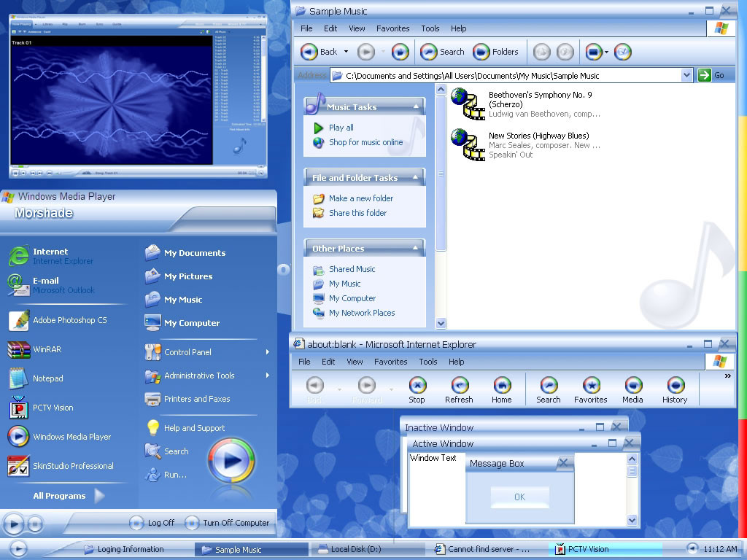Screen dimensions: 747x560
Task: Open View menu in Internet Explorer
Action: coord(355,362)
